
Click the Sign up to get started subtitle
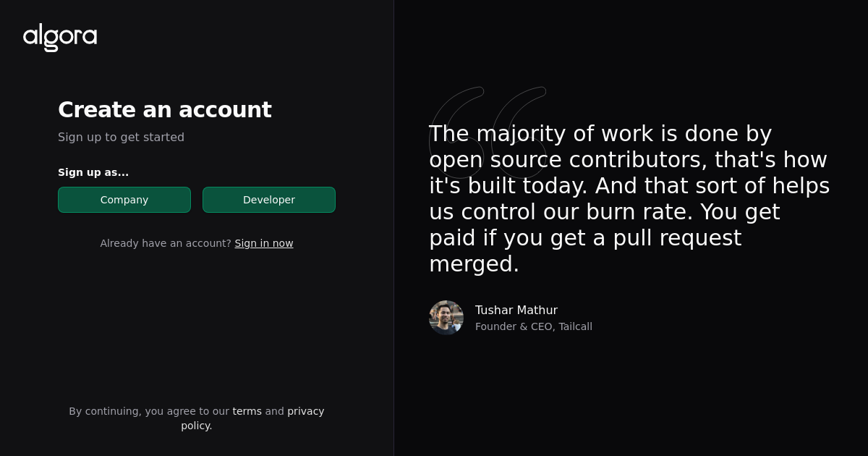coord(121,137)
